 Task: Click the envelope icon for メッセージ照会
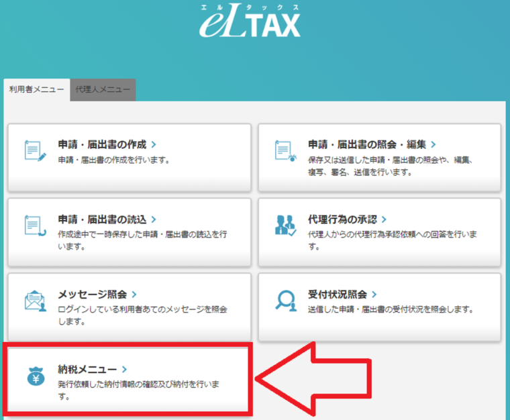tap(35, 301)
